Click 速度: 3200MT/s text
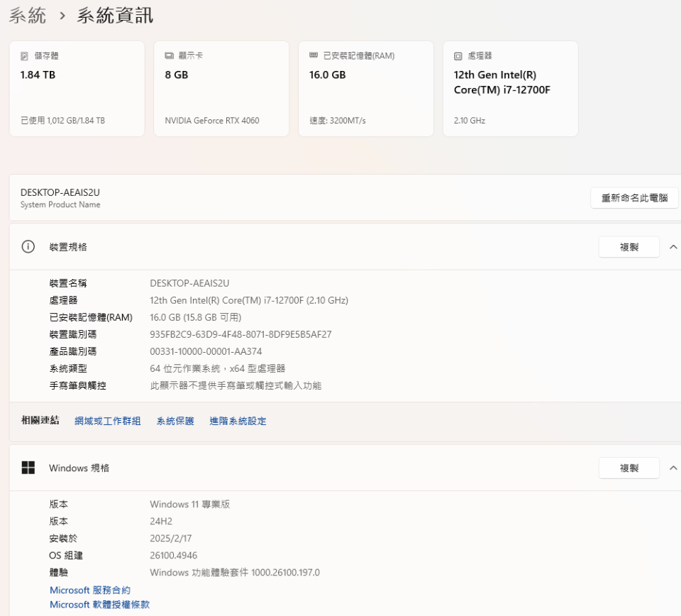Screen dimensions: 681x616 [x=338, y=121]
